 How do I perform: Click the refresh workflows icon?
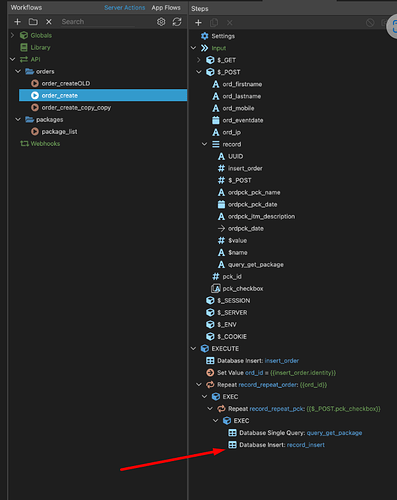click(x=177, y=22)
